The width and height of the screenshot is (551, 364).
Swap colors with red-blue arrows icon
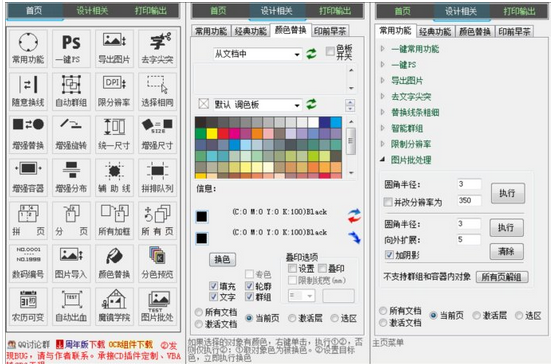click(x=354, y=215)
